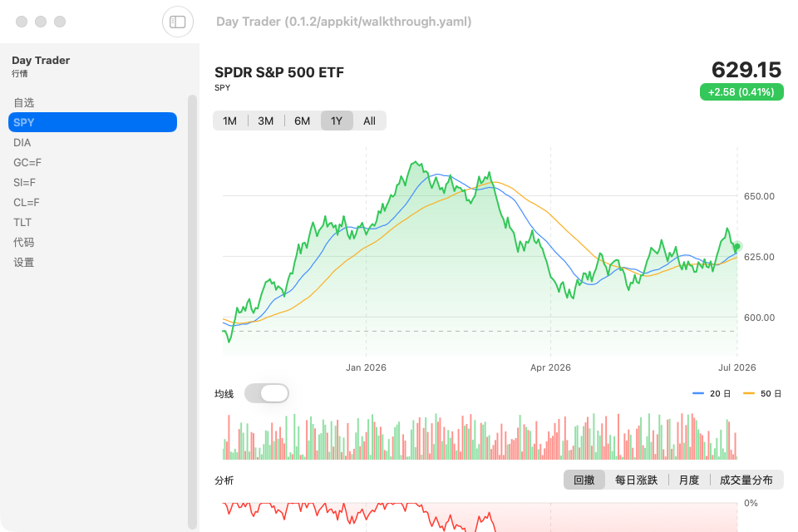Click the SPDR S&P 500 ETF title
The width and height of the screenshot is (798, 532).
279,72
